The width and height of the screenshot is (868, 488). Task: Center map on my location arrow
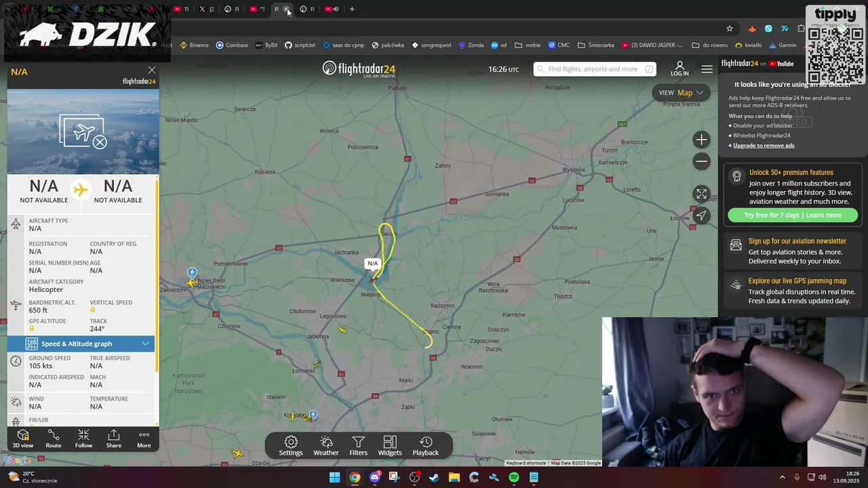(701, 216)
